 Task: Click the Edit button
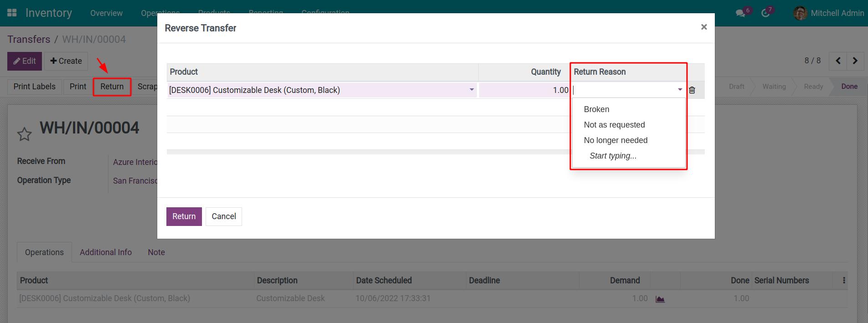point(25,61)
